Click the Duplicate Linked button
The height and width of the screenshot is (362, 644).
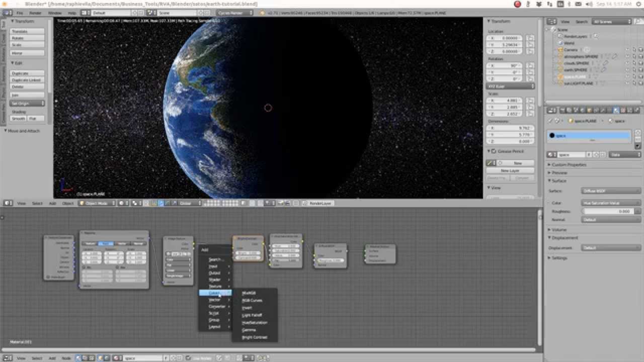tap(27, 80)
